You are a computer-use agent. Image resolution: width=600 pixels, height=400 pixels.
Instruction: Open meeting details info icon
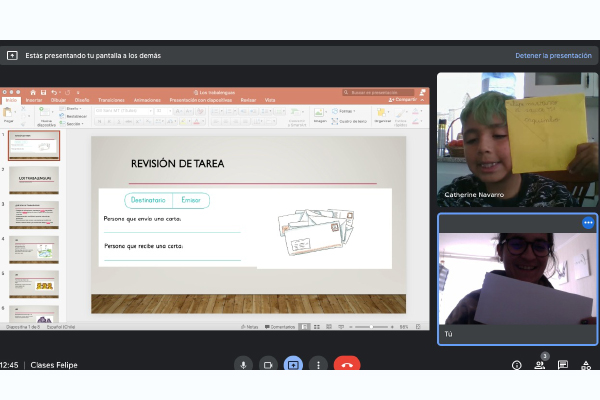pyautogui.click(x=517, y=365)
